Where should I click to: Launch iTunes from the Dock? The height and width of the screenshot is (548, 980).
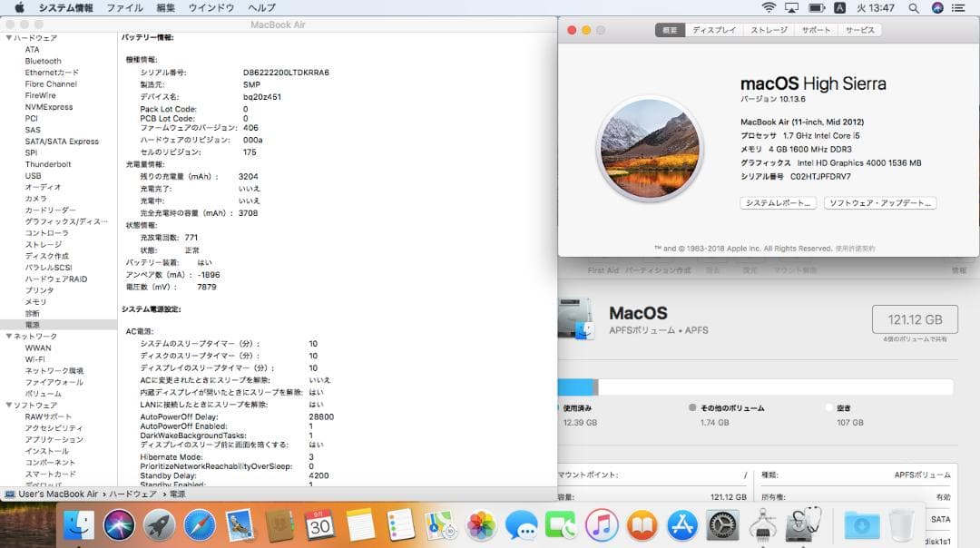pyautogui.click(x=599, y=525)
